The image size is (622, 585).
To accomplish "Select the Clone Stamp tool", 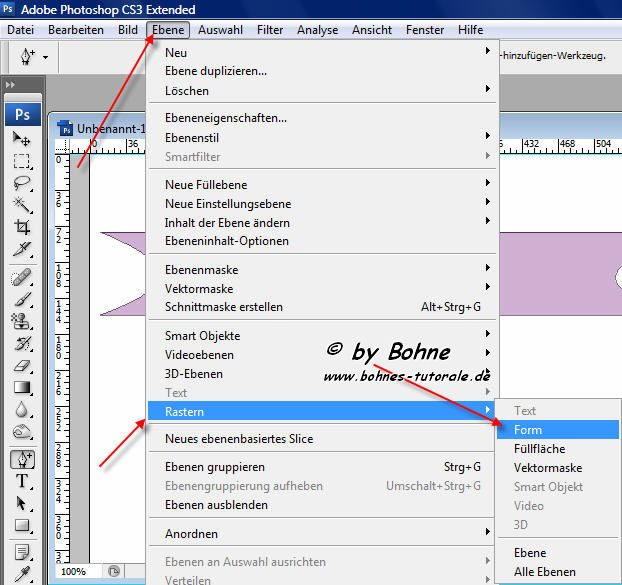I will tap(22, 321).
